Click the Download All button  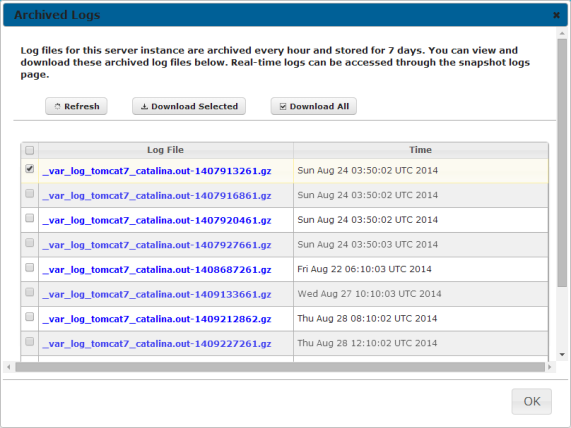[x=314, y=106]
